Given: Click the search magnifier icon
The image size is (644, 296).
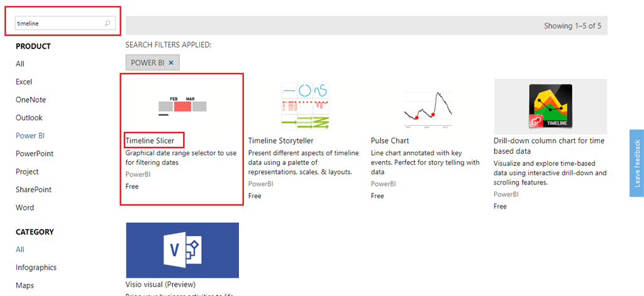Looking at the screenshot, I should click(x=108, y=23).
